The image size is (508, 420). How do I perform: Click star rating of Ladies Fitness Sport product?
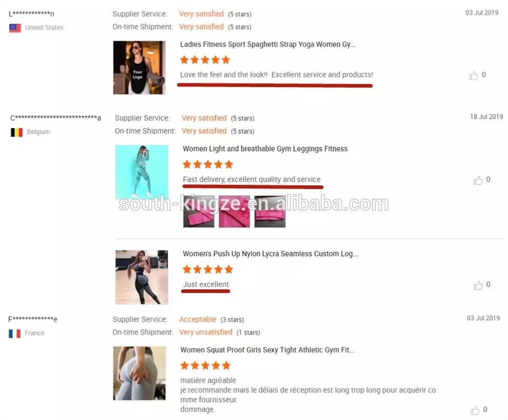tap(205, 59)
